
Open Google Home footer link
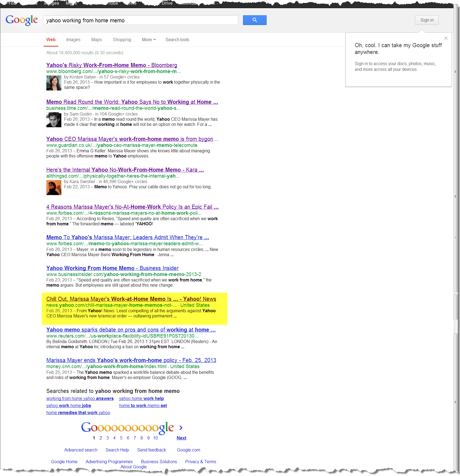64,462
